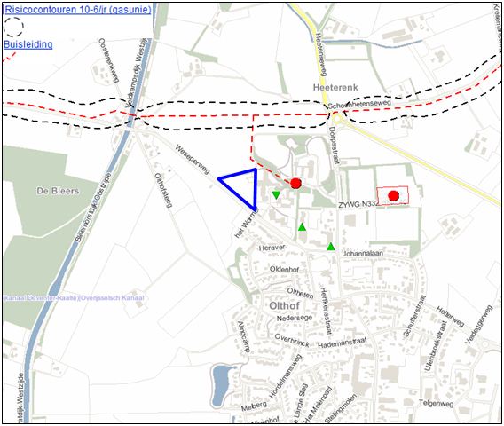The height and width of the screenshot is (426, 504).
Task: Click the green triangle near Johannalaan
Action: tap(331, 247)
